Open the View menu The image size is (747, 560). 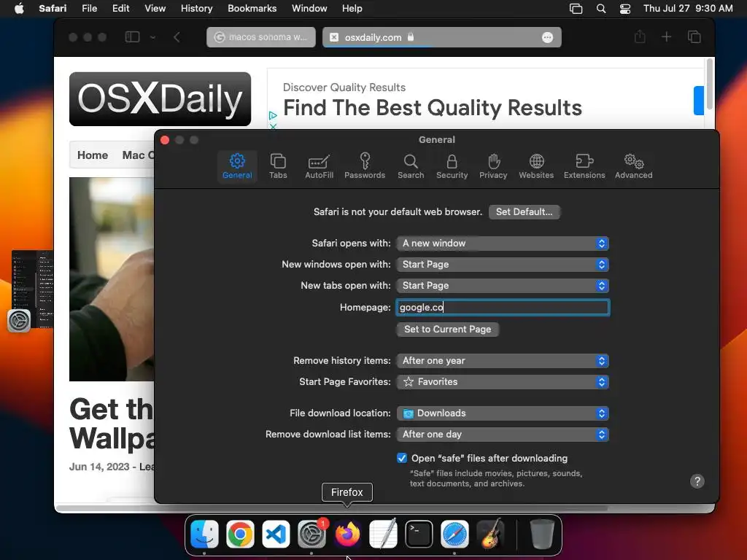tap(155, 9)
